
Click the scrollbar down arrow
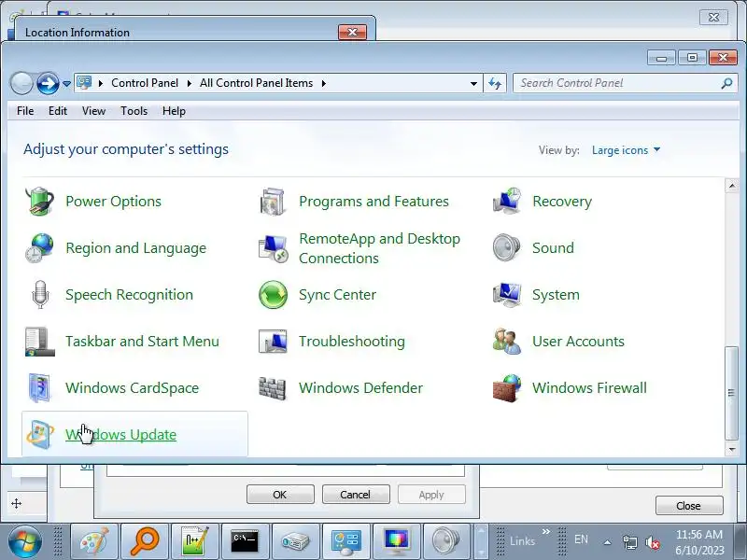pyautogui.click(x=732, y=449)
